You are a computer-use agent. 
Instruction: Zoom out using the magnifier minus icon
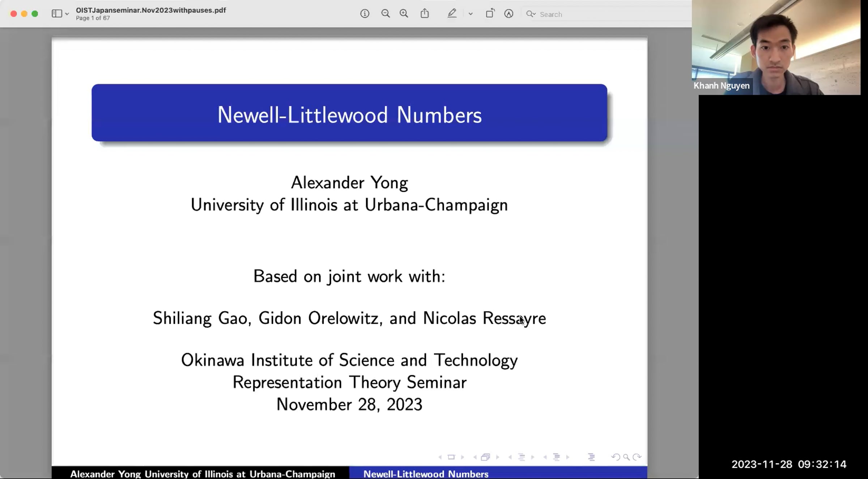pos(386,14)
